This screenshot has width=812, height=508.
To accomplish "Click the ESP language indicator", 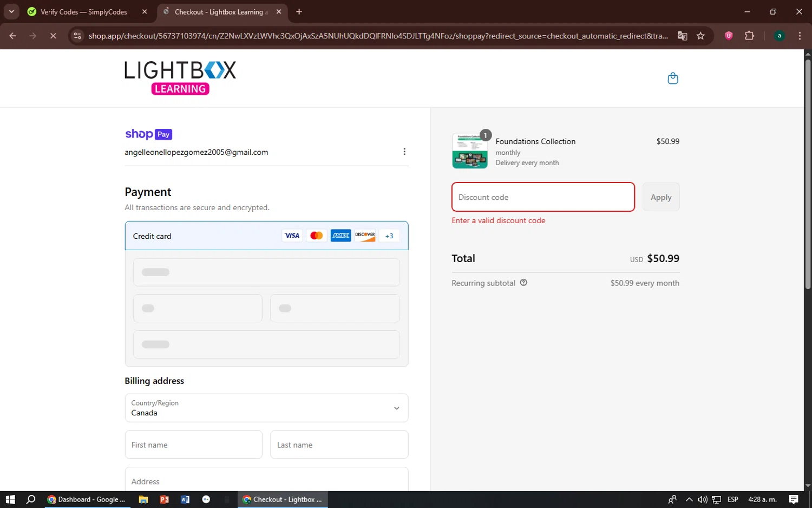I will pos(733,499).
